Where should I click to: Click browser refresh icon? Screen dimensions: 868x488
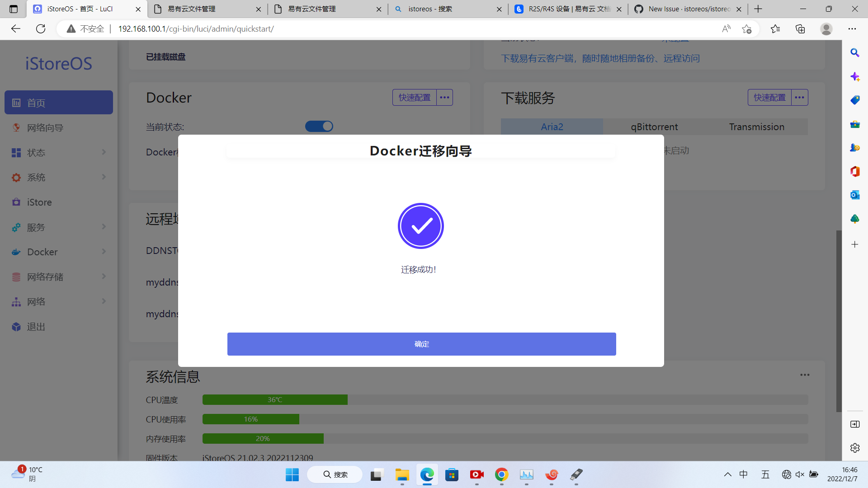click(41, 29)
